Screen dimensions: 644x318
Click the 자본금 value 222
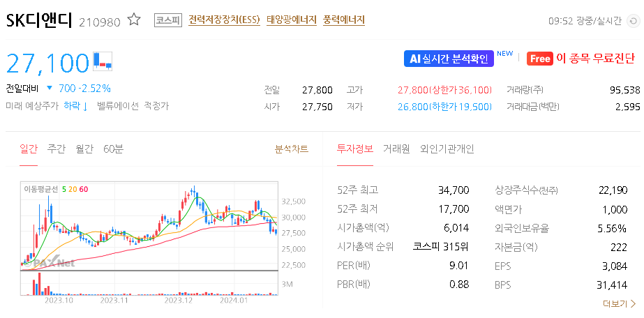(620, 247)
